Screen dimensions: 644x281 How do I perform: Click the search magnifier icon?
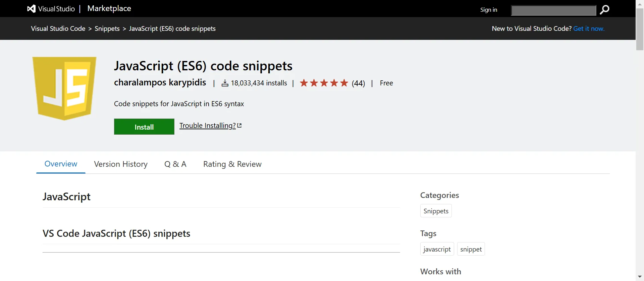tap(604, 10)
